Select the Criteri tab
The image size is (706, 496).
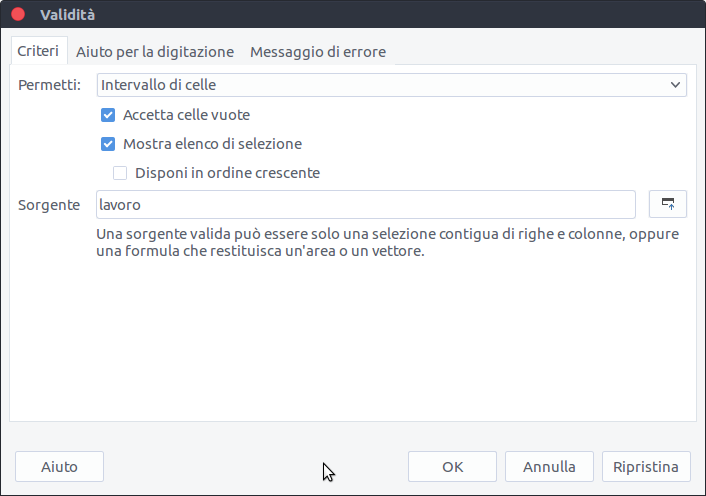[38, 52]
